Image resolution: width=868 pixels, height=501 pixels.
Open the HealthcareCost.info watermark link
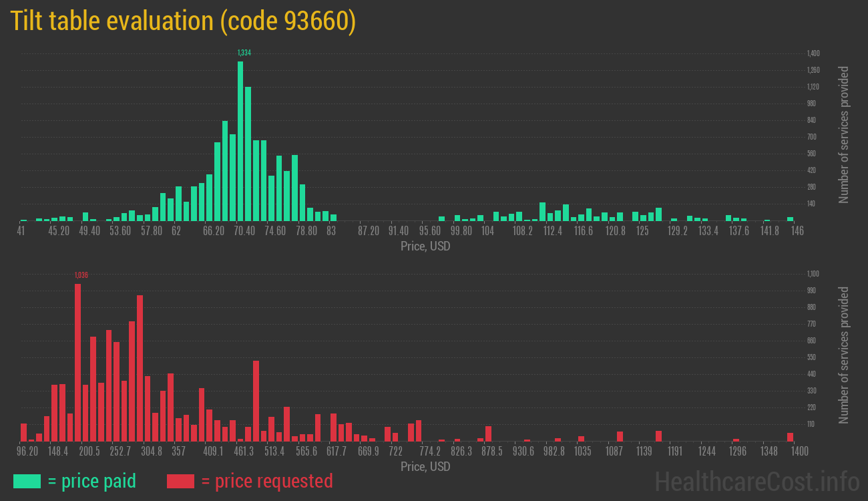756,481
